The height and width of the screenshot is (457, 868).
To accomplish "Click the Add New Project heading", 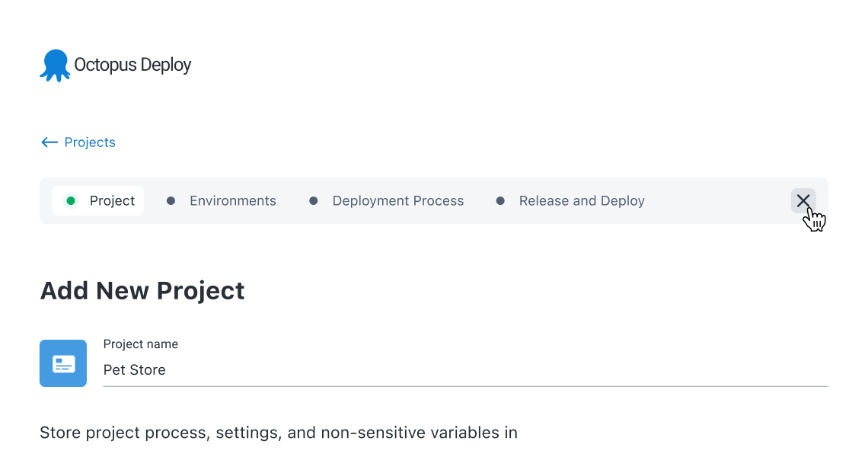I will 142,290.
